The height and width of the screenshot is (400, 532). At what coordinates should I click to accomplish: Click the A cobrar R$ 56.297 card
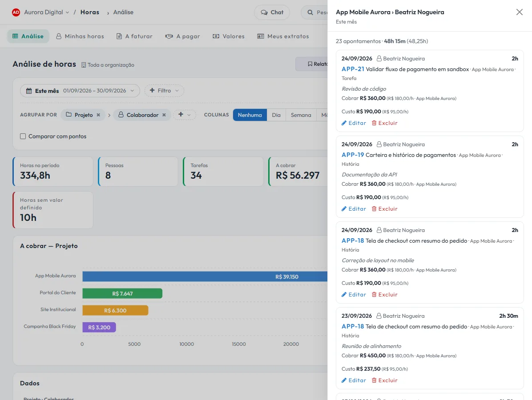click(x=298, y=172)
